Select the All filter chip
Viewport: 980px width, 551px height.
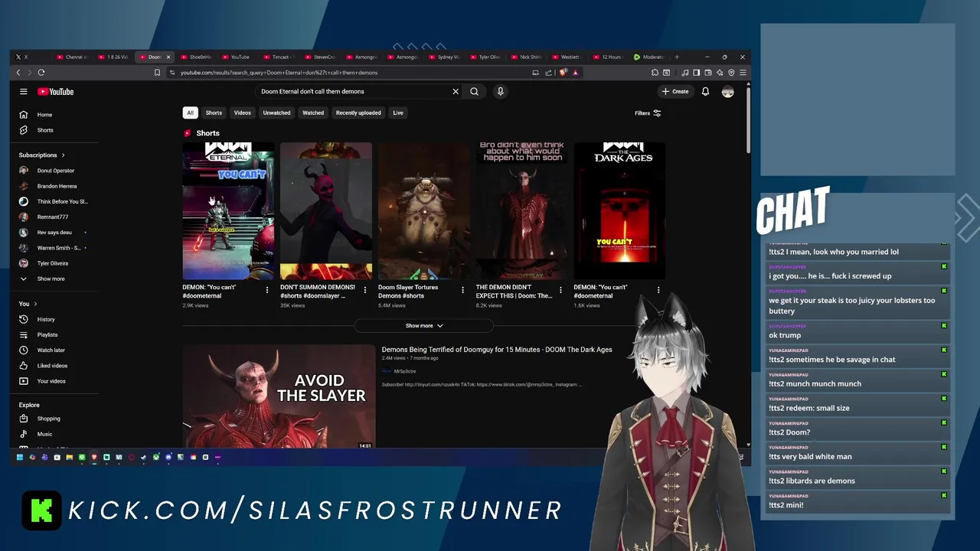(190, 113)
